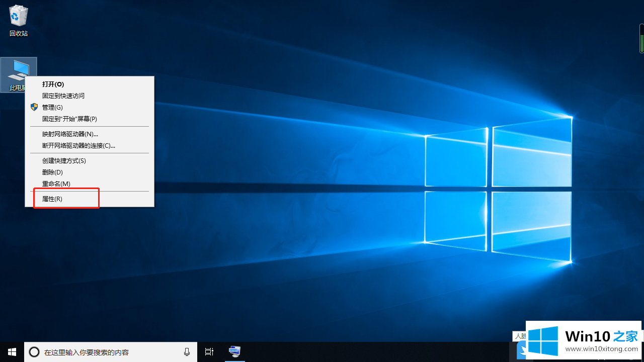The height and width of the screenshot is (362, 644).
Task: Click 断开网络驱动器的连接(C)... entry
Action: 90,145
